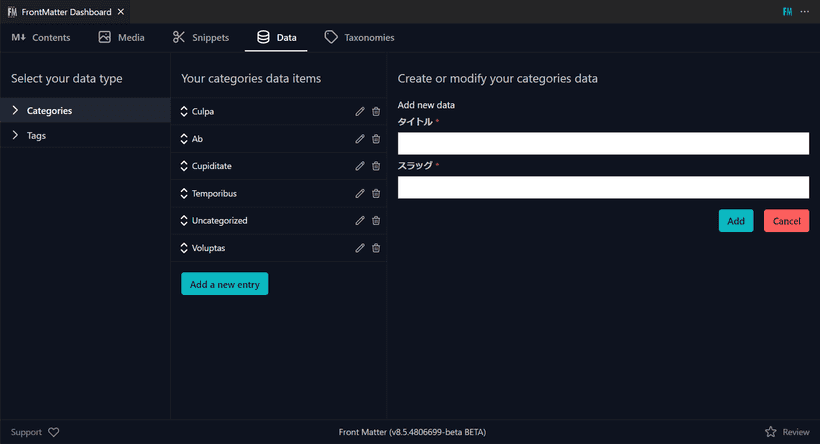Click the Add a new entry button
This screenshot has height=444, width=820.
pyautogui.click(x=224, y=284)
